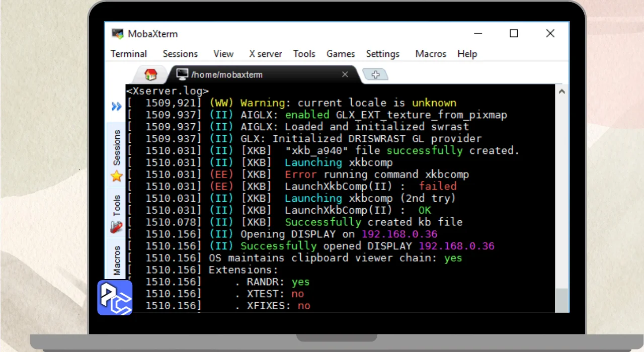Screen dimensions: 644x352
Task: Click the red 'failed' status text
Action: pos(438,187)
